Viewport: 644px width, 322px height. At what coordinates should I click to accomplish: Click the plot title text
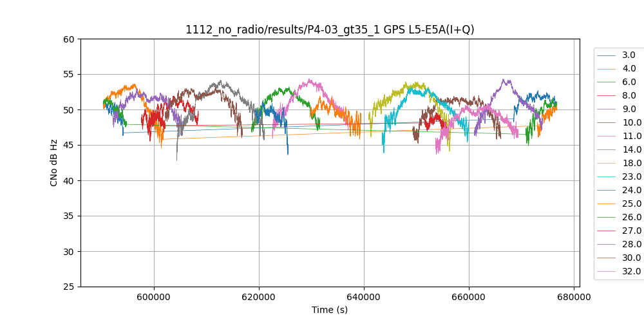coord(330,30)
